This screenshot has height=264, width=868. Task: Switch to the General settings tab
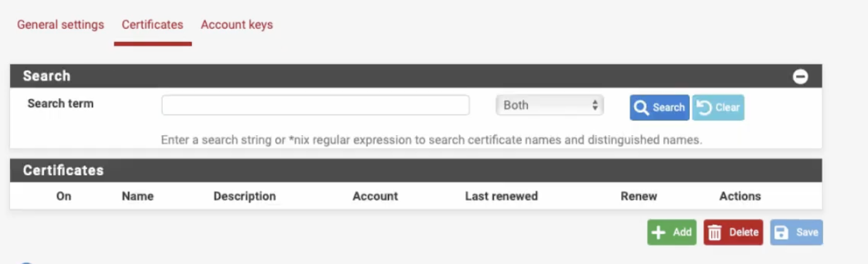(60, 25)
